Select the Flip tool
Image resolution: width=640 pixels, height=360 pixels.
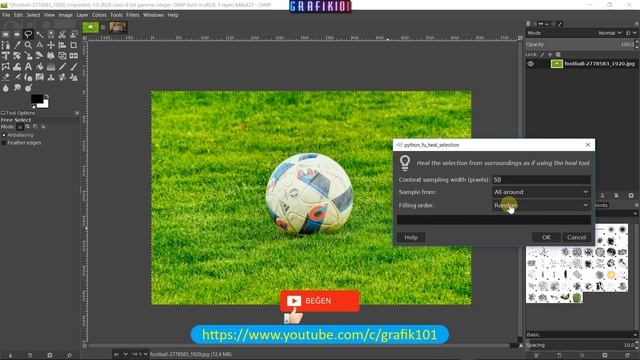(73, 56)
